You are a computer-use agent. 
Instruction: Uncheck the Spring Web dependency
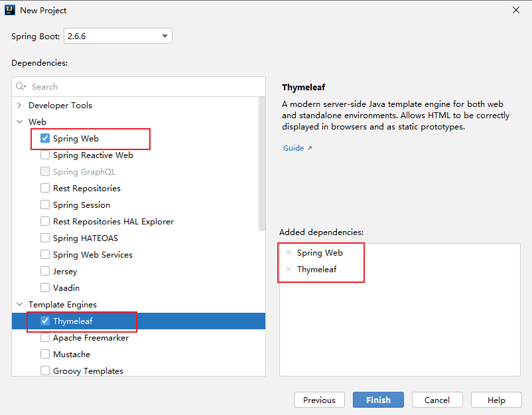pos(44,138)
